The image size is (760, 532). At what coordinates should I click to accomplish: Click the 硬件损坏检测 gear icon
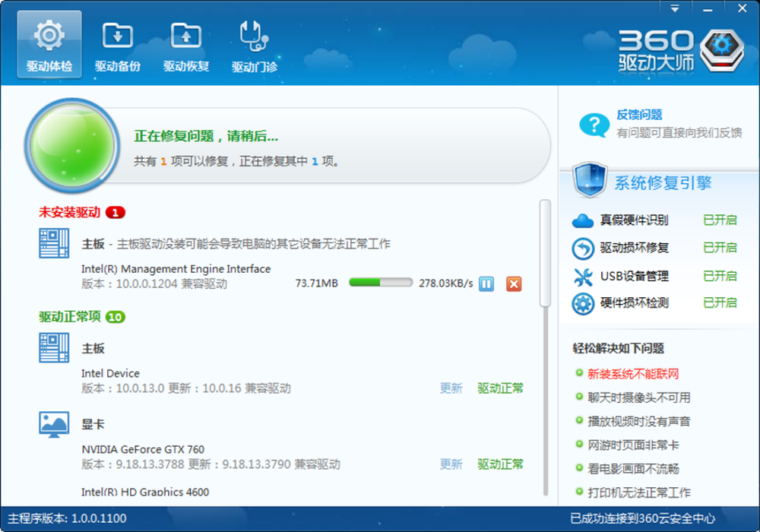click(583, 304)
